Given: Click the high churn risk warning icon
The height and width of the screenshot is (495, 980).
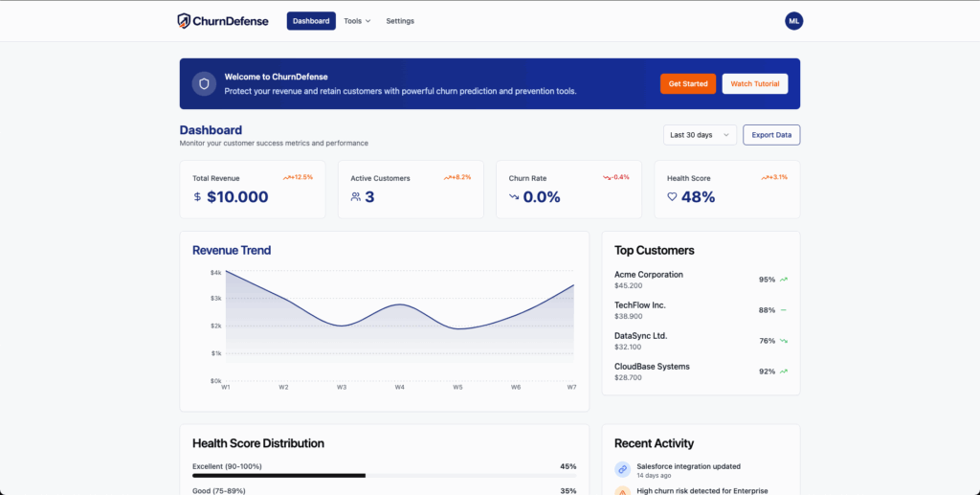Looking at the screenshot, I should point(622,492).
